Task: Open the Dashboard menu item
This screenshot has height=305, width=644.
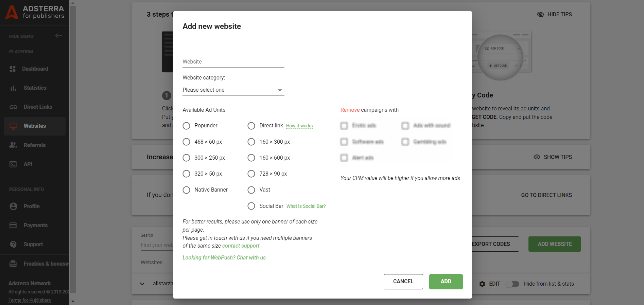Action: 13,69
